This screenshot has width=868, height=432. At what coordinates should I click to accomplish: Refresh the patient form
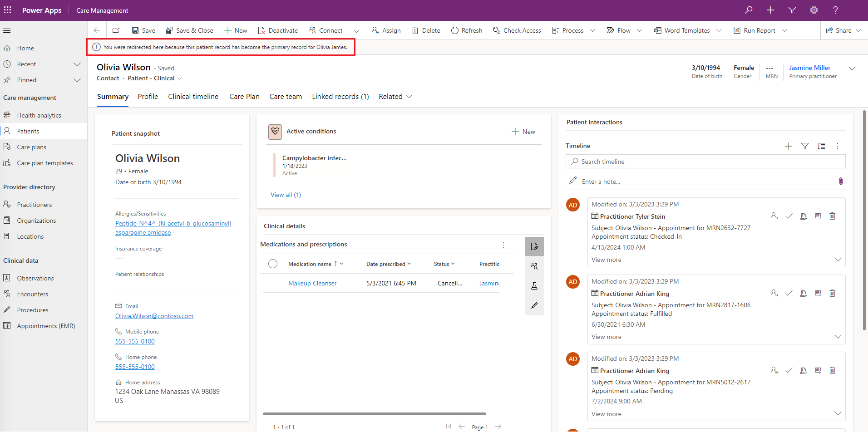(x=467, y=30)
